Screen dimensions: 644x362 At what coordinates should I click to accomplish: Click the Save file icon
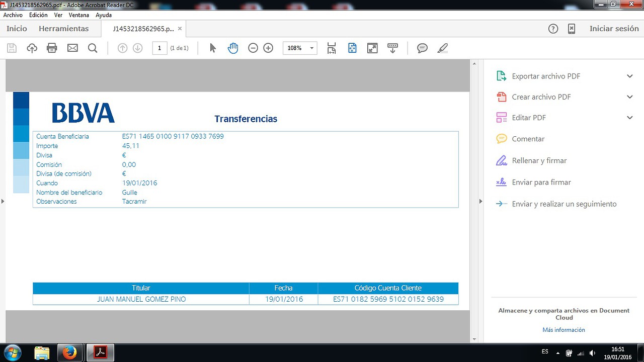coord(12,48)
